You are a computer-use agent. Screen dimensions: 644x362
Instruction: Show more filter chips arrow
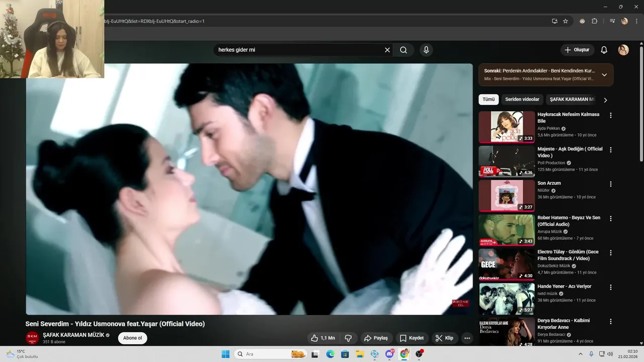[x=605, y=100]
